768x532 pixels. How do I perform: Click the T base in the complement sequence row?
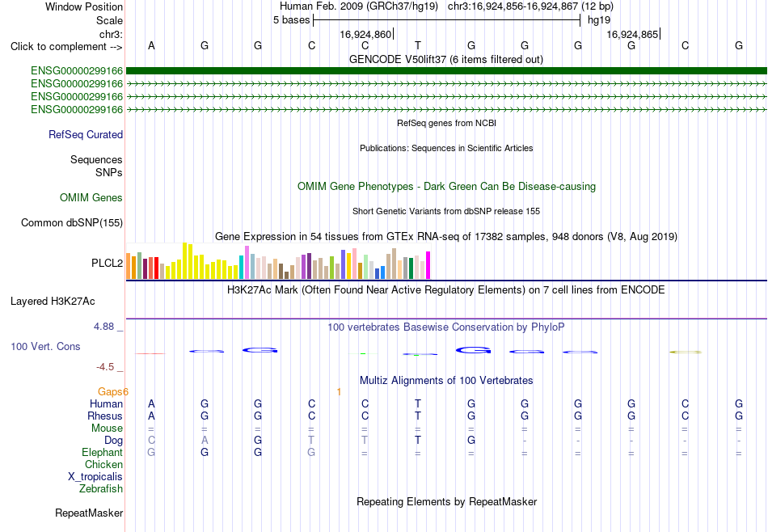click(x=418, y=45)
